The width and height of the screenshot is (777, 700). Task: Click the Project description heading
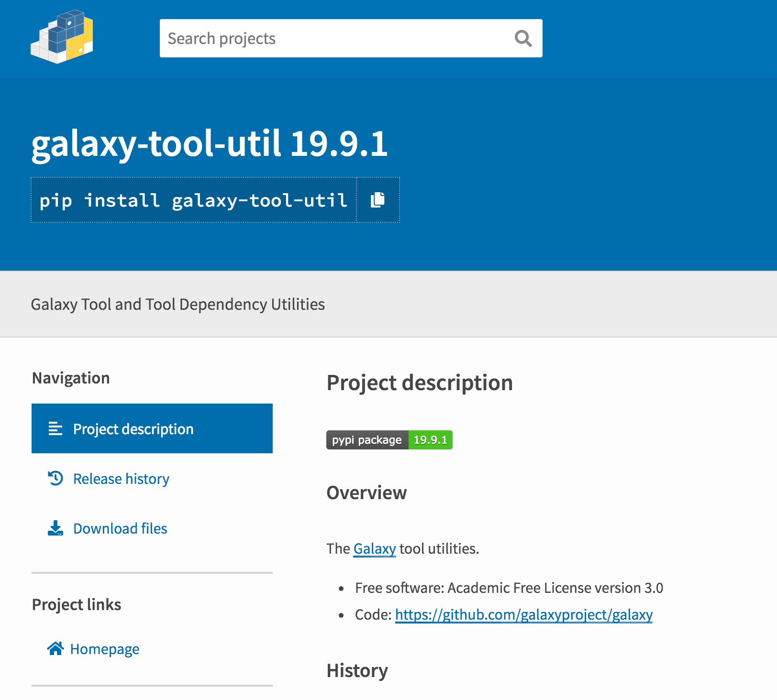click(420, 382)
